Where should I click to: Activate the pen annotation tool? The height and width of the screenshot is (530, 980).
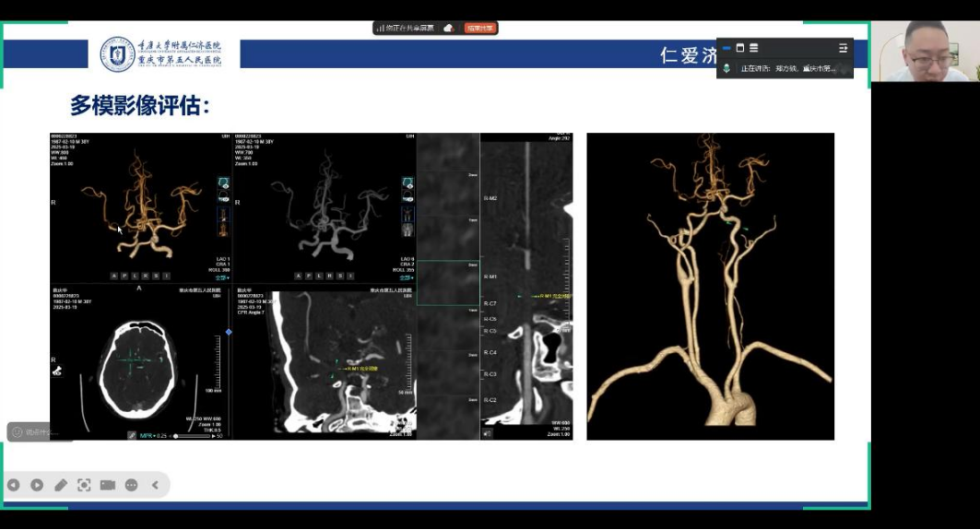[x=61, y=485]
